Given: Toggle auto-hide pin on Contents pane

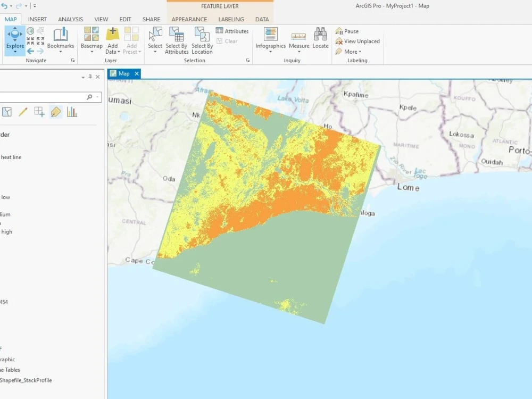Looking at the screenshot, I should pos(90,77).
